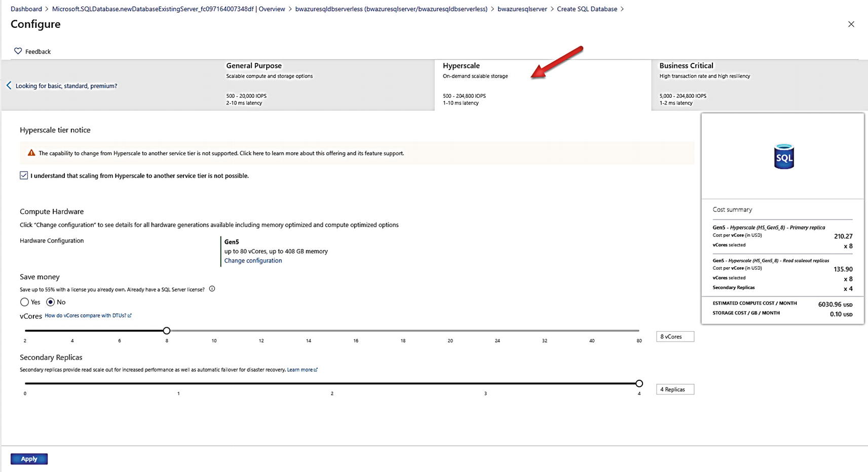Click the Apply button
Image resolution: width=868 pixels, height=472 pixels.
click(29, 459)
